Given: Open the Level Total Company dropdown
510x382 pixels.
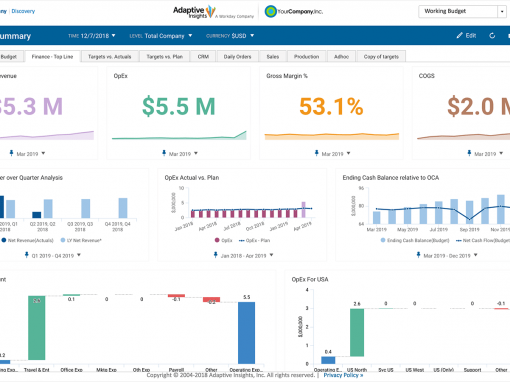Looking at the screenshot, I should (161, 36).
